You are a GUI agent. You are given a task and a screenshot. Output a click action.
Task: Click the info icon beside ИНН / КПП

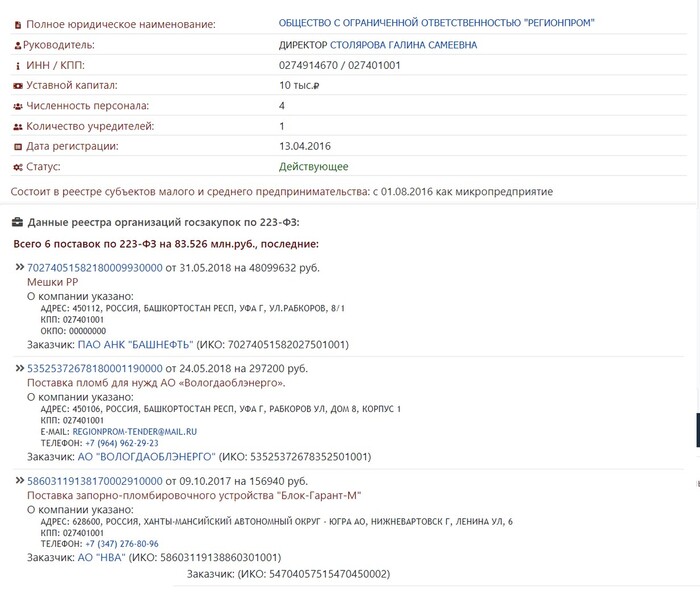click(x=17, y=66)
